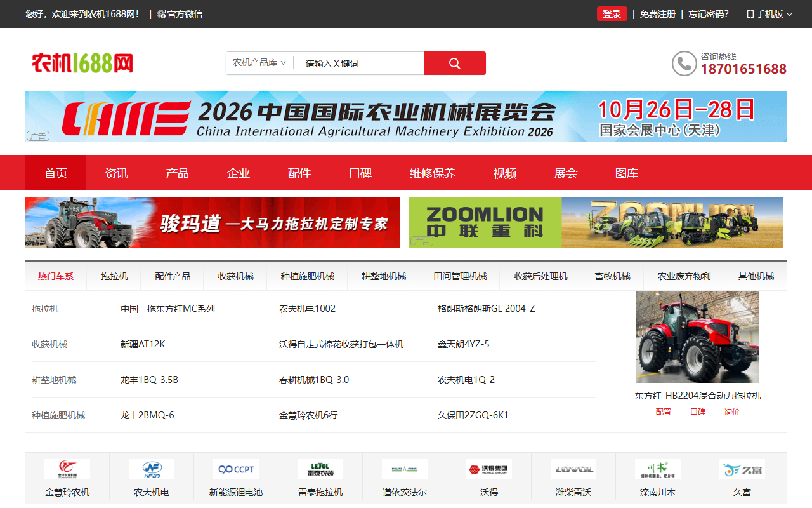The height and width of the screenshot is (508, 812).
Task: Click 询价 under the 东方红 tractor
Action: coord(732,411)
